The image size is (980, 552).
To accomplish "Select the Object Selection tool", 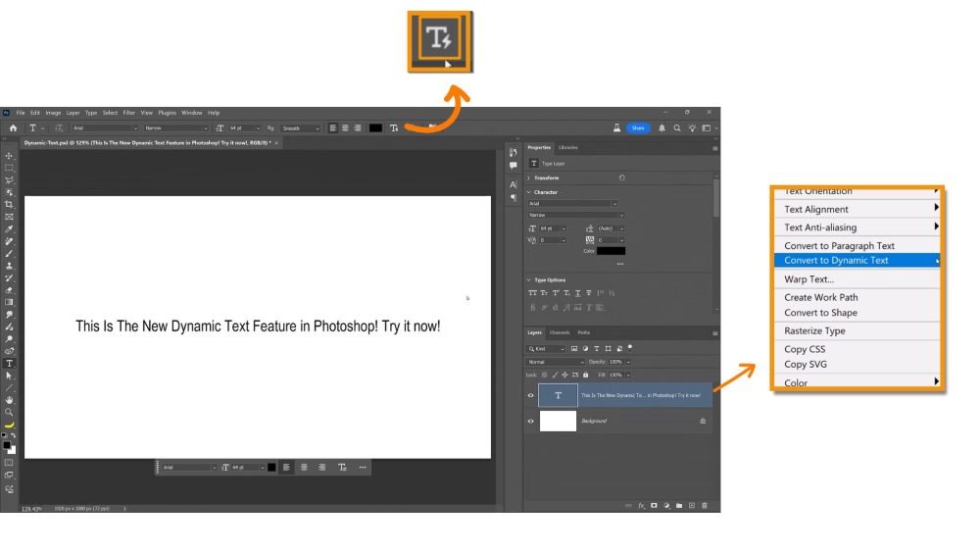I will (9, 192).
